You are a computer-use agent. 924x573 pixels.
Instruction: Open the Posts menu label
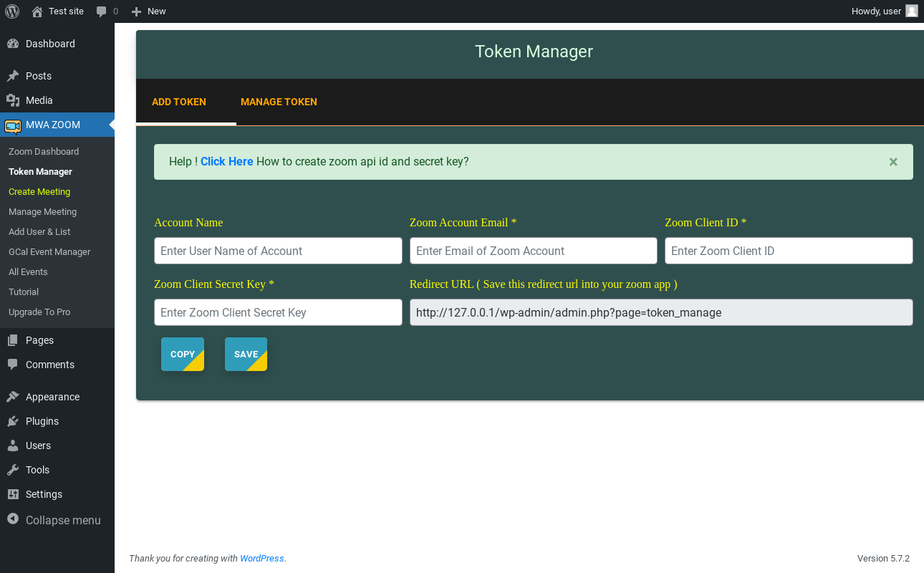tap(39, 76)
